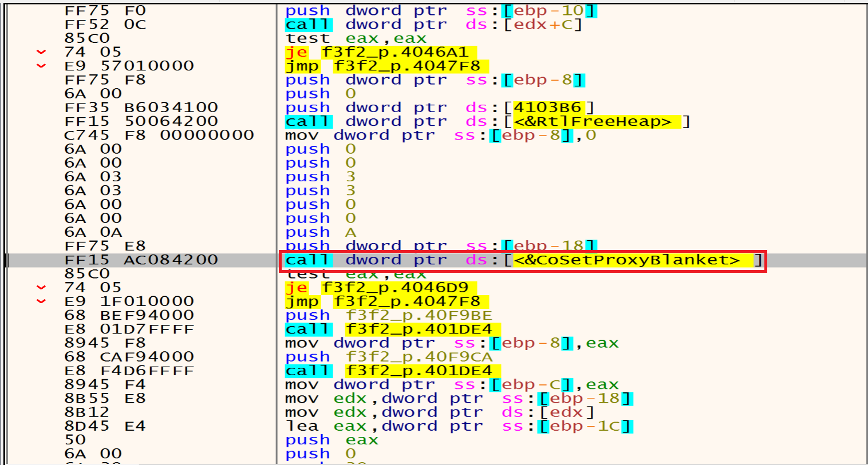The height and width of the screenshot is (465, 868).
Task: Click the jump arrow beside je f3f2_p.4046A1
Action: 41,52
